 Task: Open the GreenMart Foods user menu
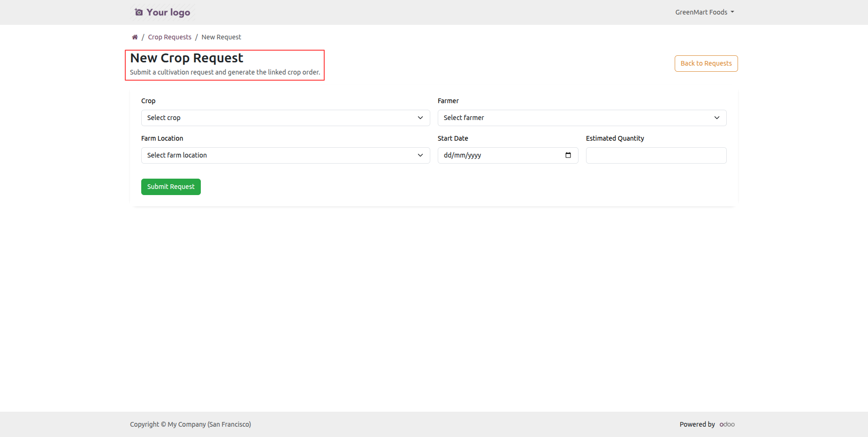pyautogui.click(x=705, y=12)
